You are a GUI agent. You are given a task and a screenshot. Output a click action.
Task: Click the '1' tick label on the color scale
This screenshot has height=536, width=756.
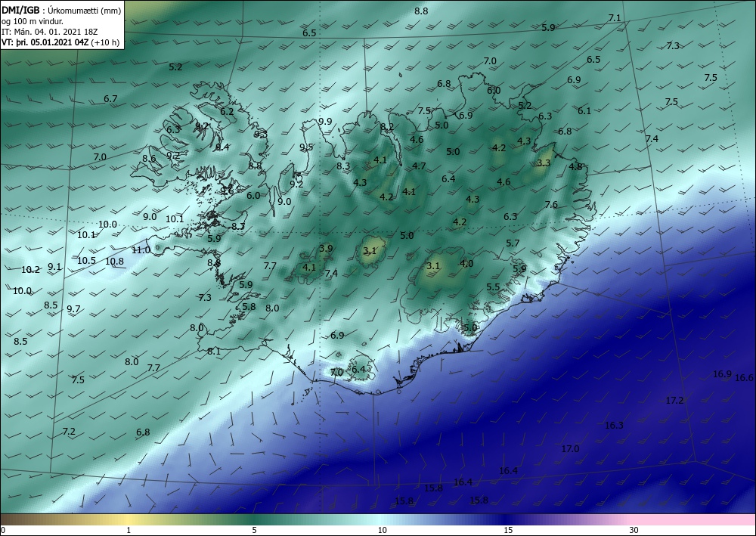pos(129,531)
